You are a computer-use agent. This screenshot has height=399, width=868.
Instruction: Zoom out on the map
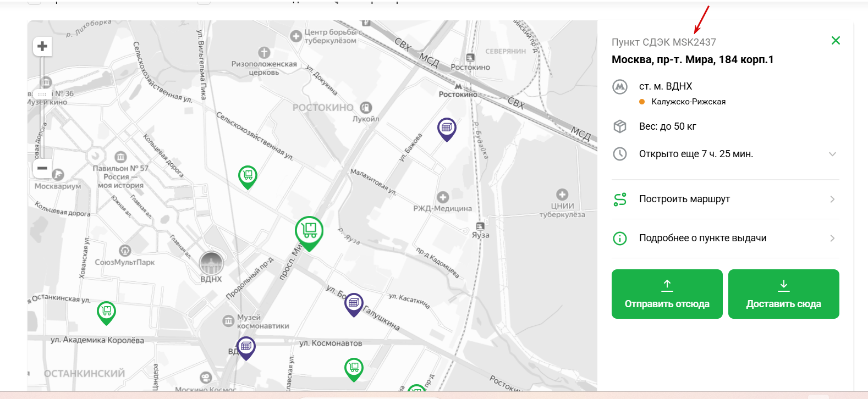tap(42, 168)
